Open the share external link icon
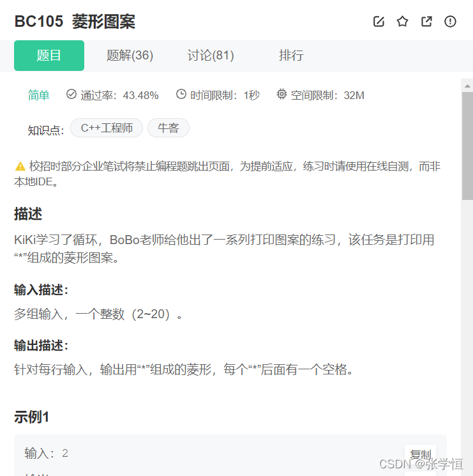This screenshot has width=473, height=476. pos(426,22)
